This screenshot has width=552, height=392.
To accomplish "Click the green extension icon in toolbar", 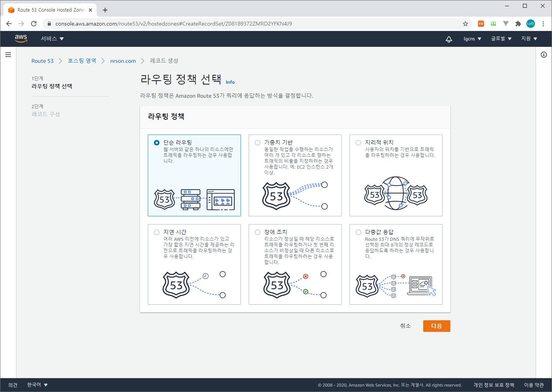I will pos(493,24).
